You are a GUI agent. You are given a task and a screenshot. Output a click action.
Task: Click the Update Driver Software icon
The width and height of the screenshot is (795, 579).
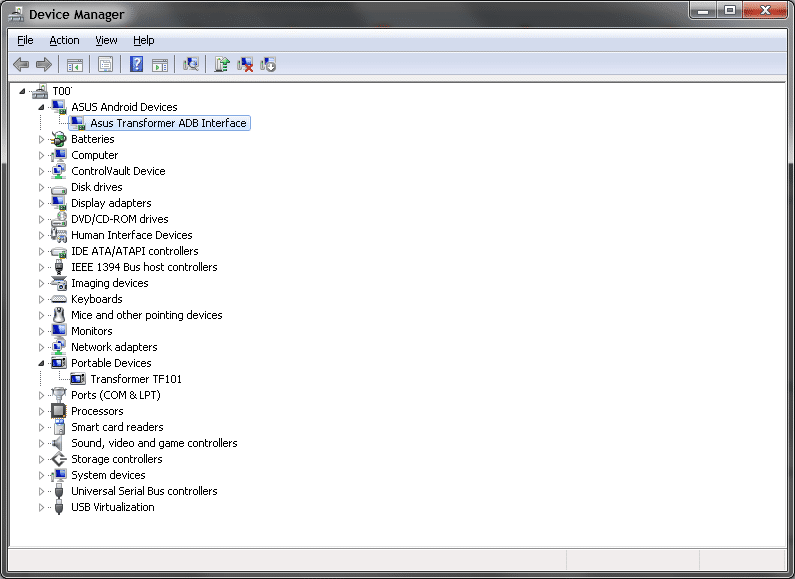(222, 64)
